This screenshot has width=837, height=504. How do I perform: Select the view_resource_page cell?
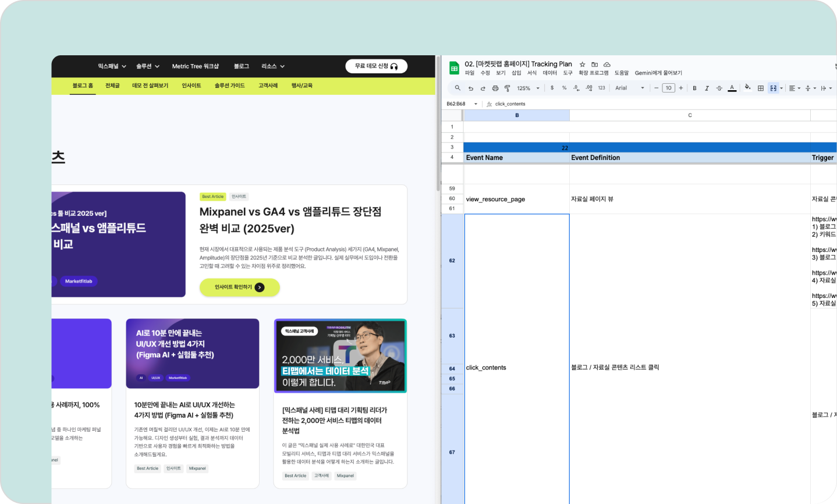click(517, 199)
